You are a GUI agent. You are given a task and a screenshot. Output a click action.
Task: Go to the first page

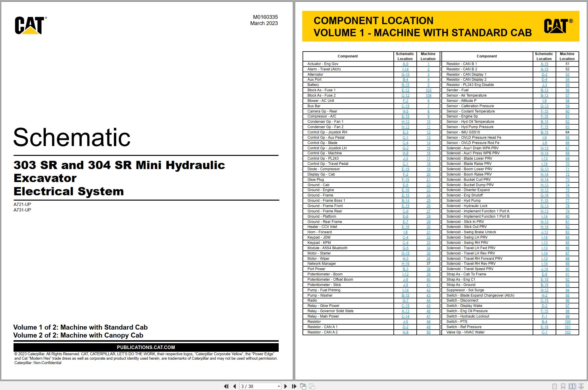click(226, 386)
